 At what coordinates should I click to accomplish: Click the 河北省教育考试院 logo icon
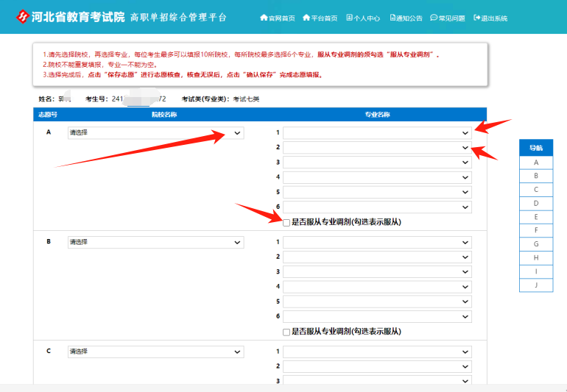24,17
